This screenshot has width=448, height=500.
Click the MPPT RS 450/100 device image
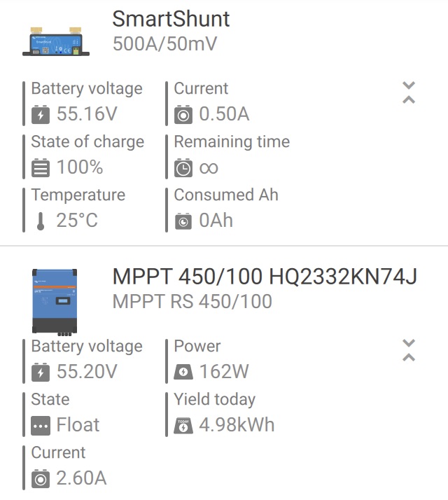pyautogui.click(x=55, y=302)
